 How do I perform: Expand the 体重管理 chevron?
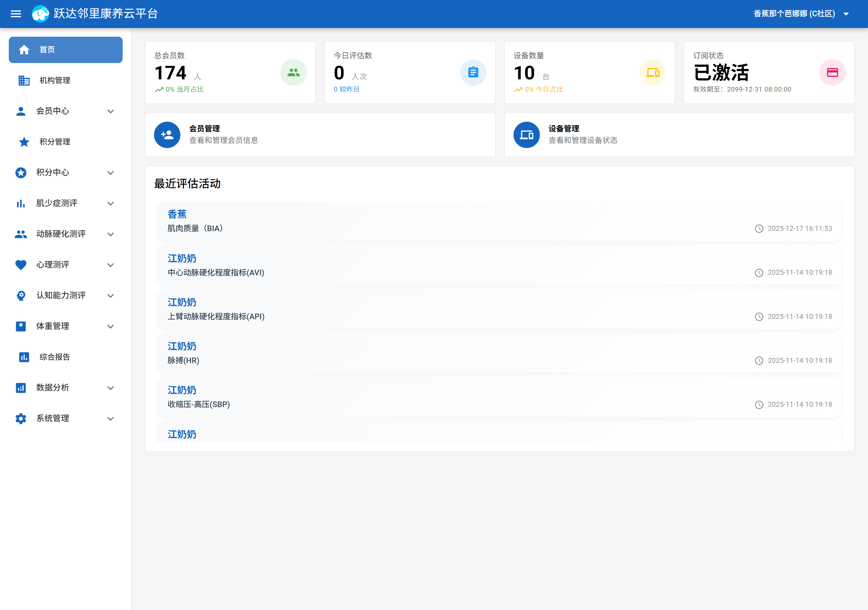tap(110, 326)
